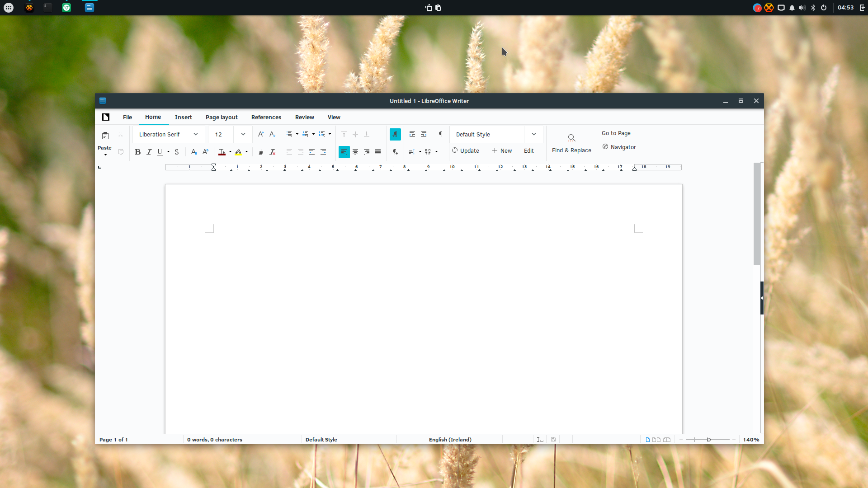This screenshot has width=868, height=488.
Task: Toggle superscript formatting
Action: [205, 152]
